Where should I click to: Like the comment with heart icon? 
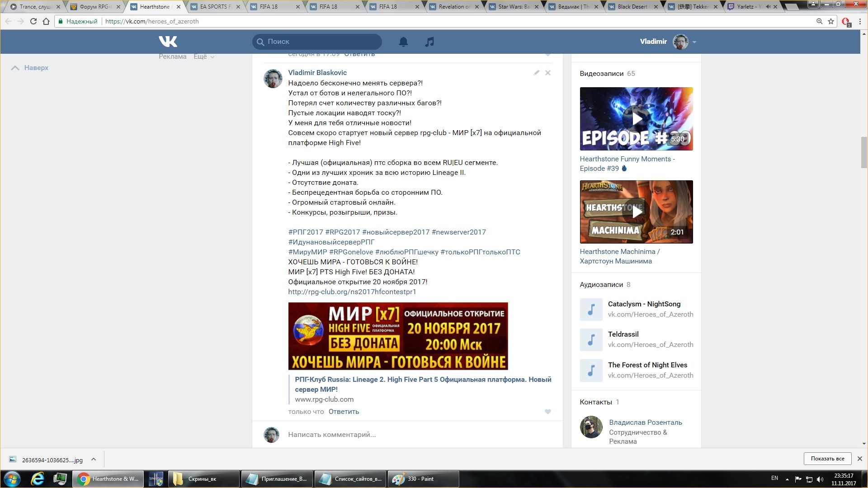547,412
